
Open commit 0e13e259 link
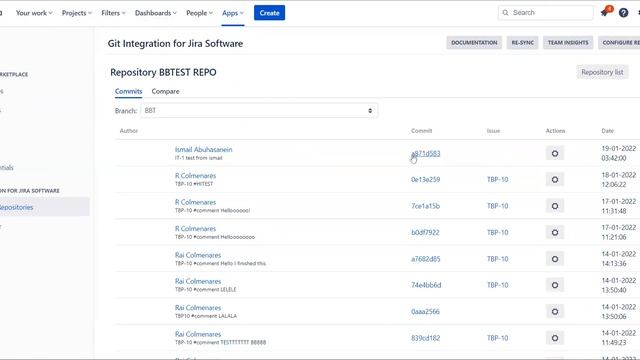click(x=425, y=180)
